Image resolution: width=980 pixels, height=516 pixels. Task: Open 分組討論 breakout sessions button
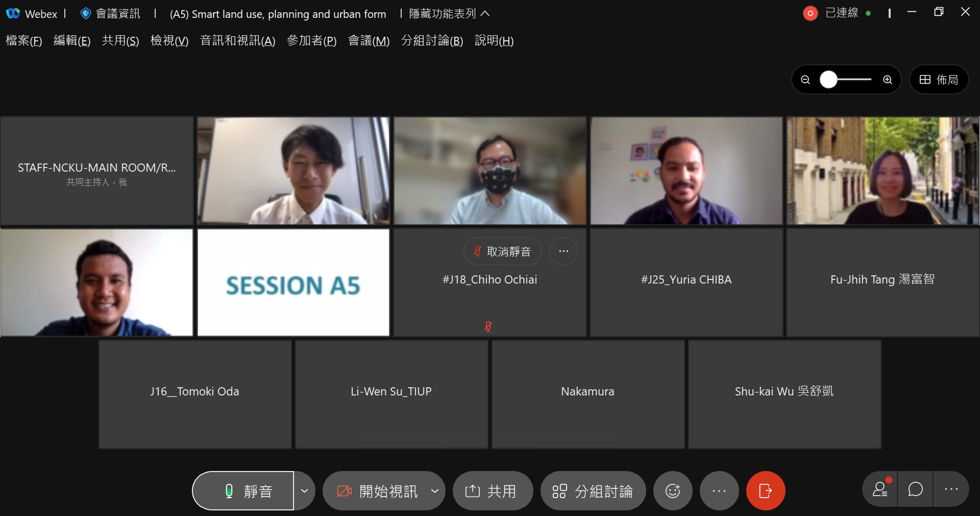tap(593, 491)
